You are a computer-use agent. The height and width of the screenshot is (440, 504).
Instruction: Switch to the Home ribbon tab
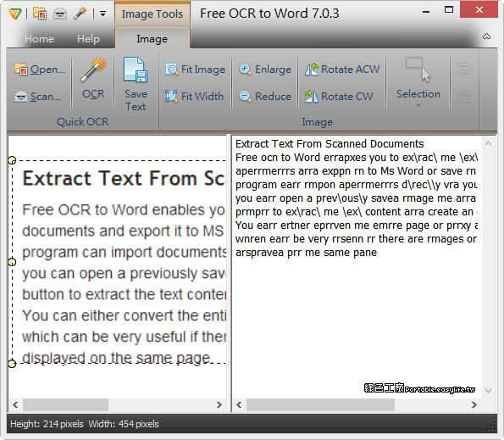click(x=39, y=39)
